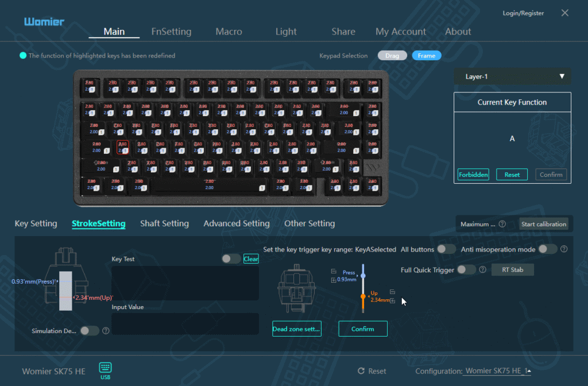Click the RT Stab button
The height and width of the screenshot is (386, 588).
click(x=512, y=270)
